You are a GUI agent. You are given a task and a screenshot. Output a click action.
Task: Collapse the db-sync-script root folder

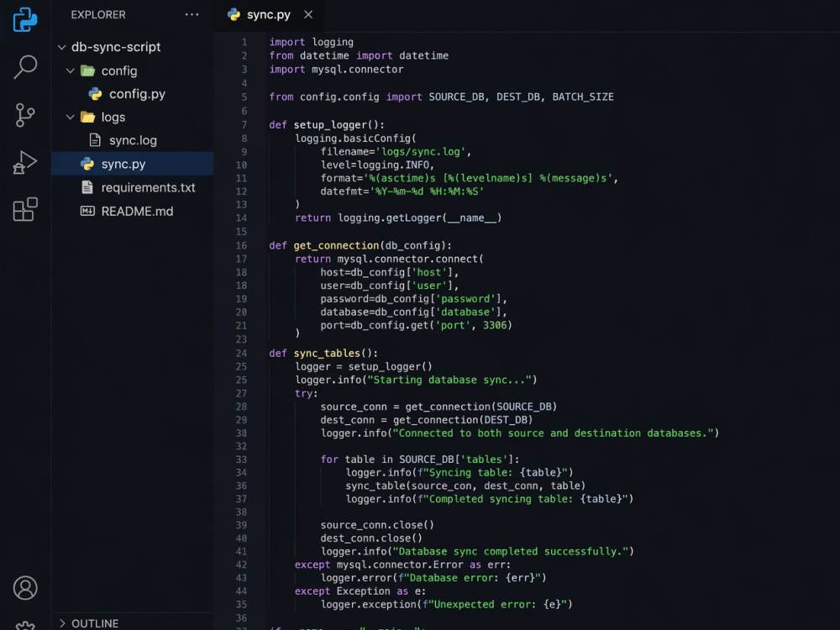click(x=62, y=47)
